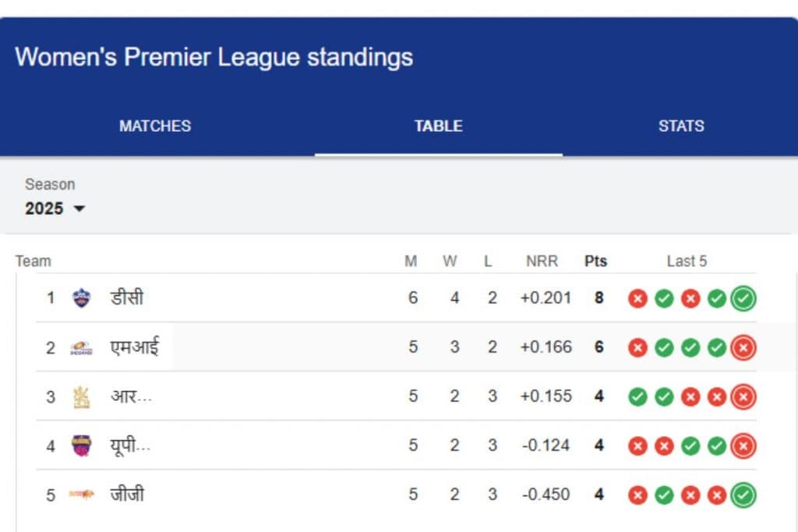The height and width of the screenshot is (532, 798).
Task: Click team name डीसी in first row
Action: (x=127, y=298)
